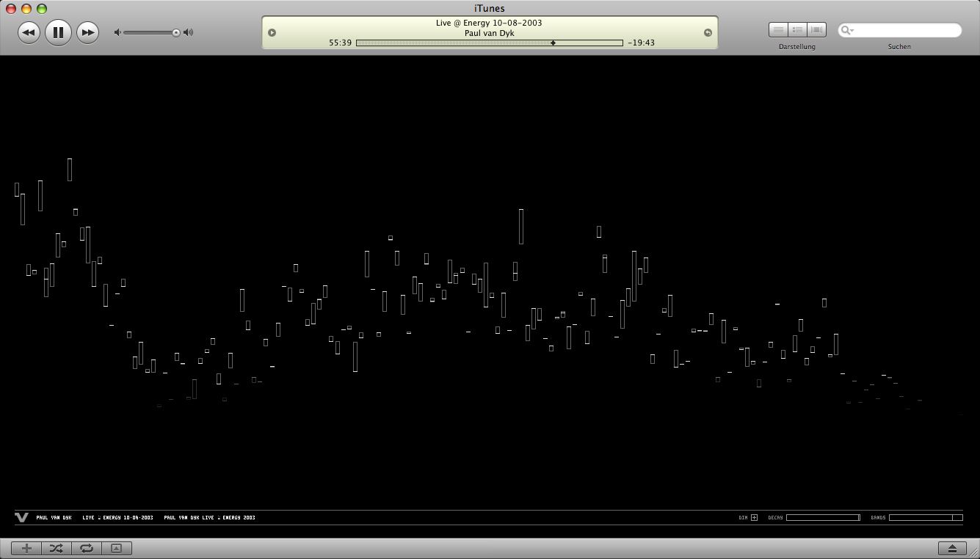Click the return arrow in track display

[708, 32]
